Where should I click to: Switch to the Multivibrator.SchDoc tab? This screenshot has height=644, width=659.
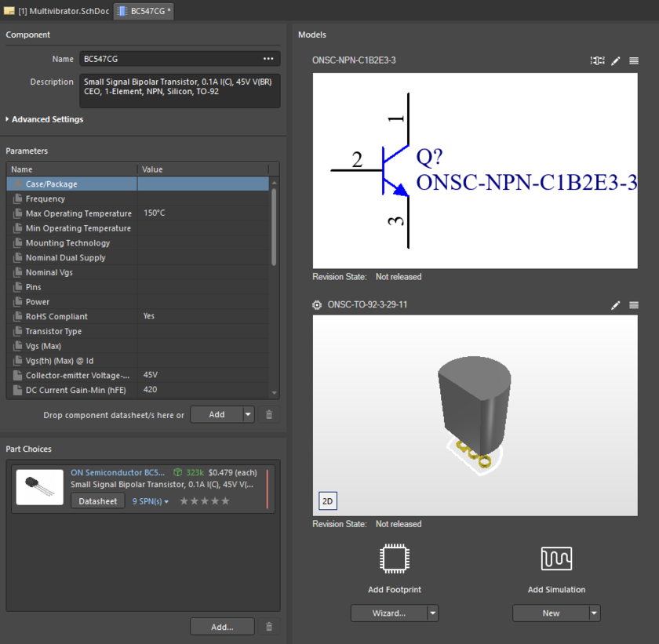55,12
